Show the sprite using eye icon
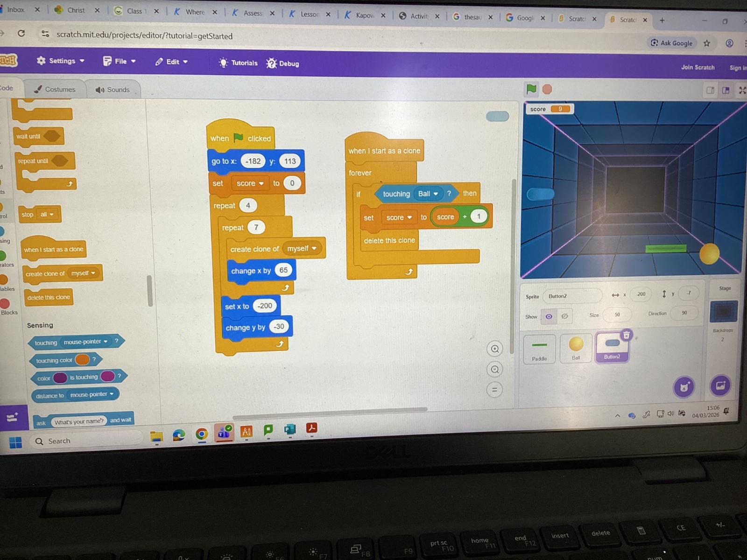This screenshot has height=560, width=747. 549,316
